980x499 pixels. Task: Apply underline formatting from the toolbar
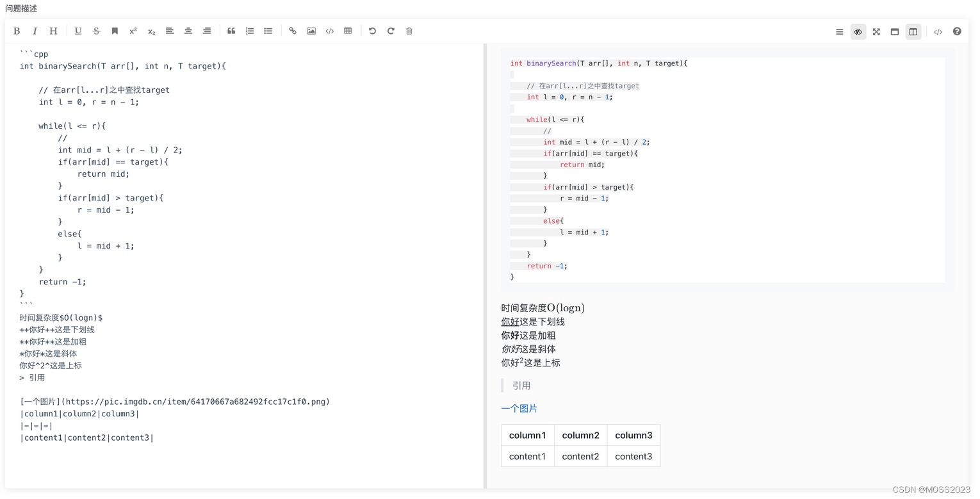point(78,31)
